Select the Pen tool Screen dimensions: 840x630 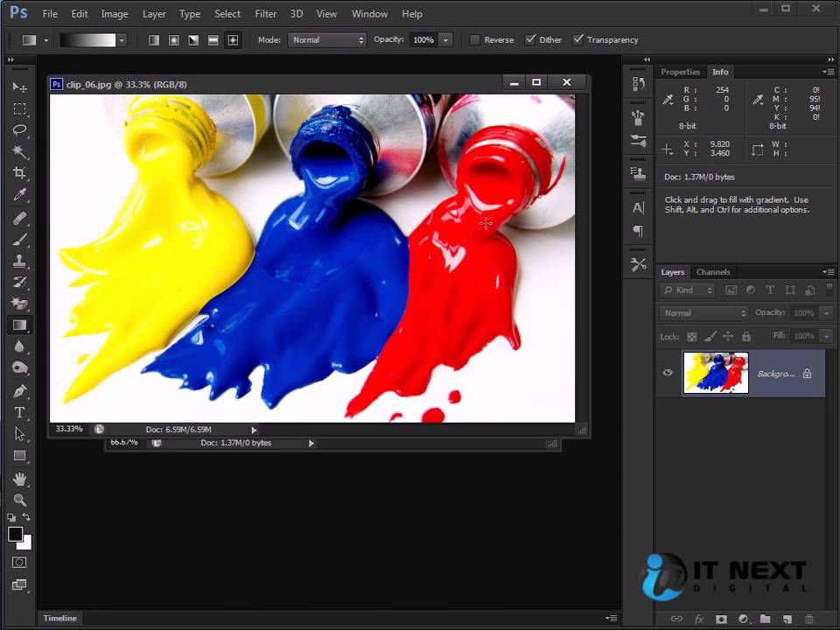[19, 390]
